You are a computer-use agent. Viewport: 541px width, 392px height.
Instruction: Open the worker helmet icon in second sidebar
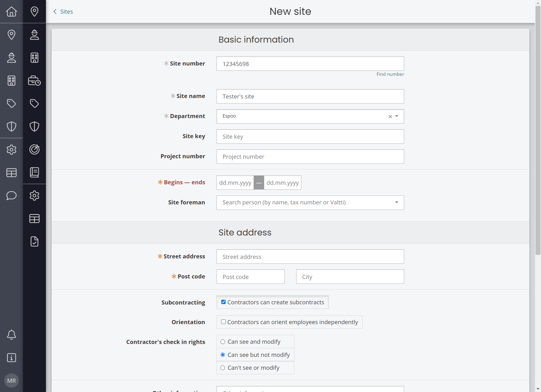coord(34,35)
